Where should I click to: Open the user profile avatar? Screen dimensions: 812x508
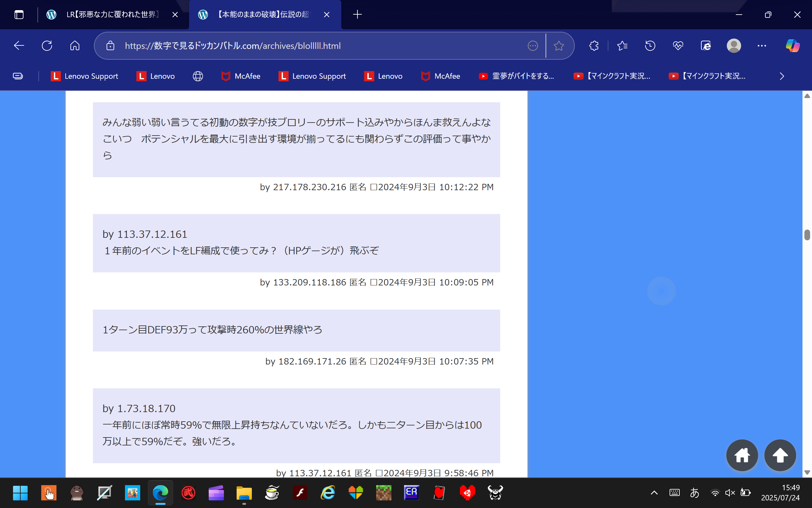[734, 46]
